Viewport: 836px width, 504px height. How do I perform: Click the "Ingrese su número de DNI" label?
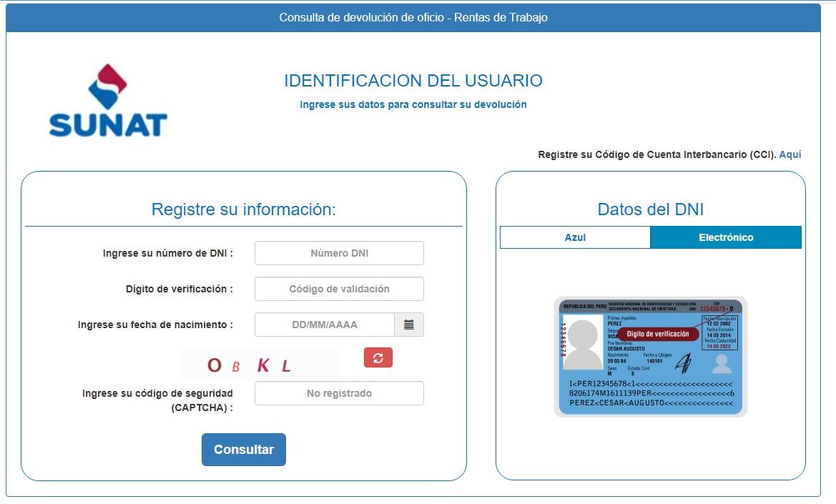(x=168, y=253)
